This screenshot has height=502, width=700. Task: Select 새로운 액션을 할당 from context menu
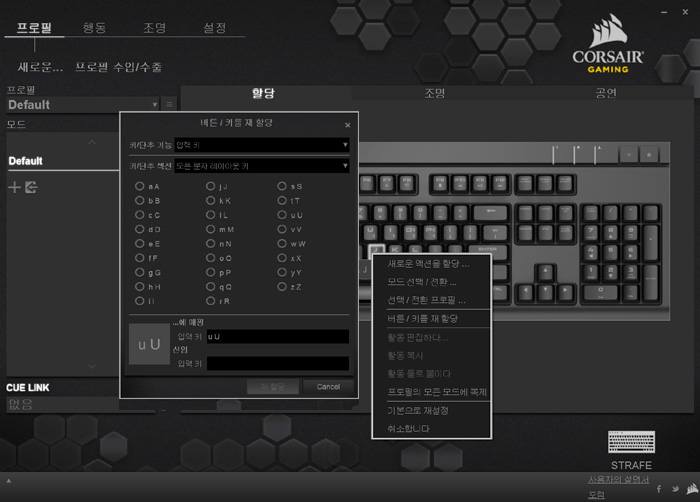click(428, 264)
